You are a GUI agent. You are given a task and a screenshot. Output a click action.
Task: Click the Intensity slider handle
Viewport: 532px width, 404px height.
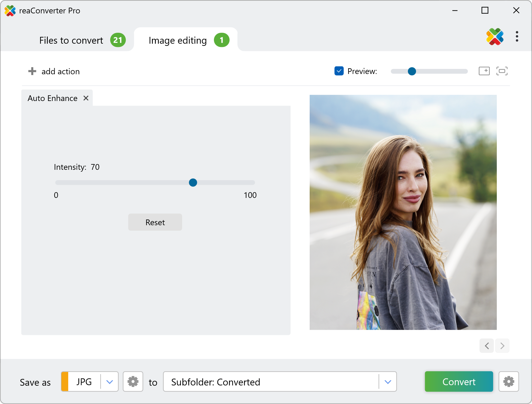coord(193,182)
